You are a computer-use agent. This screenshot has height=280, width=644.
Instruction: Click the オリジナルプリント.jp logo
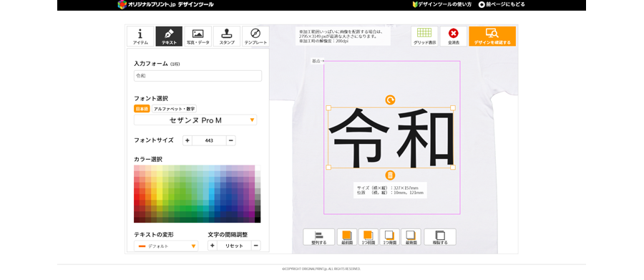[165, 4]
